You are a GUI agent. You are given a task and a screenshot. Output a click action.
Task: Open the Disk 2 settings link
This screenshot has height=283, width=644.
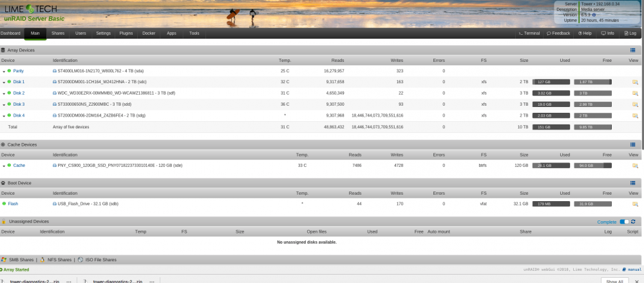19,93
